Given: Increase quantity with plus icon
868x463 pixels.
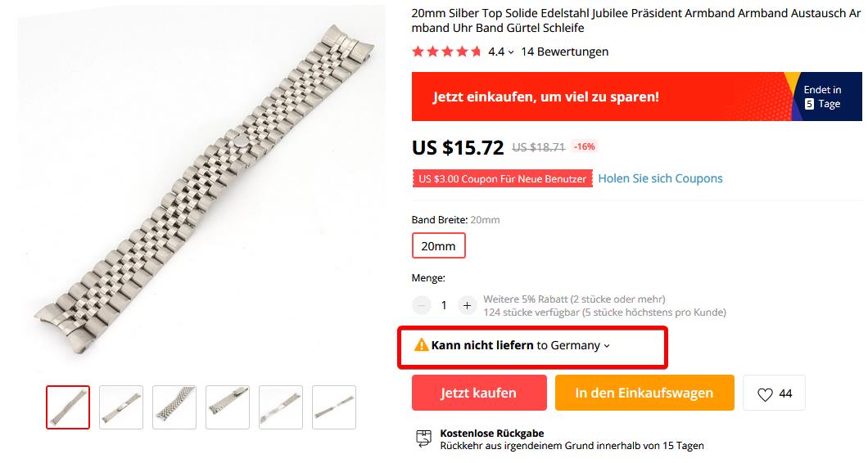Looking at the screenshot, I should (468, 305).
